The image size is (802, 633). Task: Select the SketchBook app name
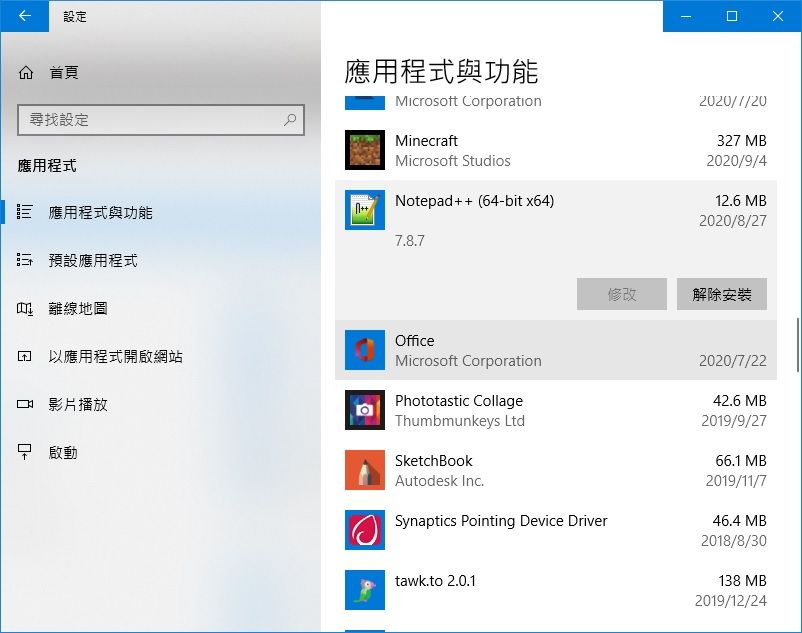click(x=434, y=461)
